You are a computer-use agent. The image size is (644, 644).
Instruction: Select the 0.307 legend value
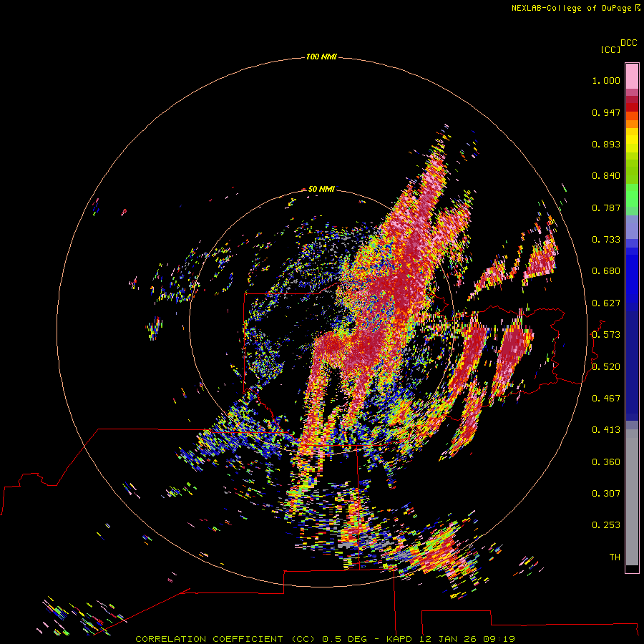click(x=606, y=494)
